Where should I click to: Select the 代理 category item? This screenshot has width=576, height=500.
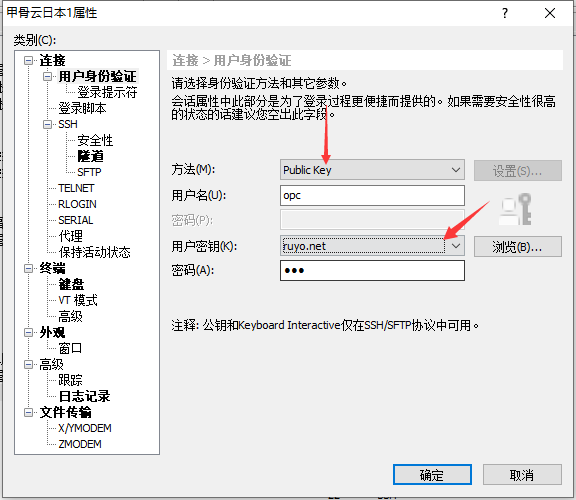coord(71,236)
